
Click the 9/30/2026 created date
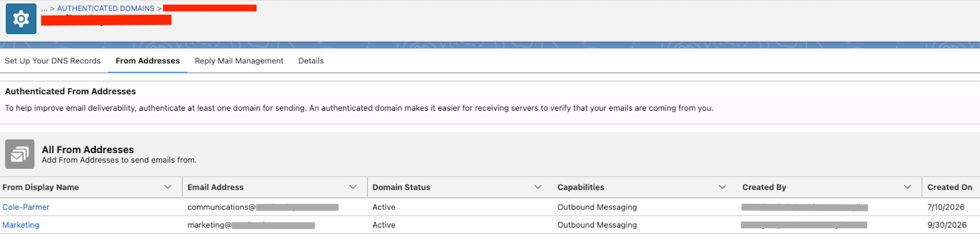point(947,225)
